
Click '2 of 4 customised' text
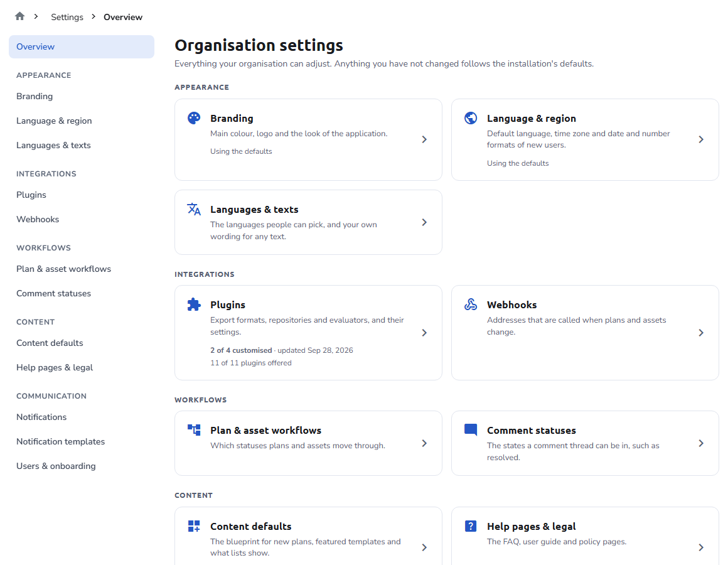241,350
